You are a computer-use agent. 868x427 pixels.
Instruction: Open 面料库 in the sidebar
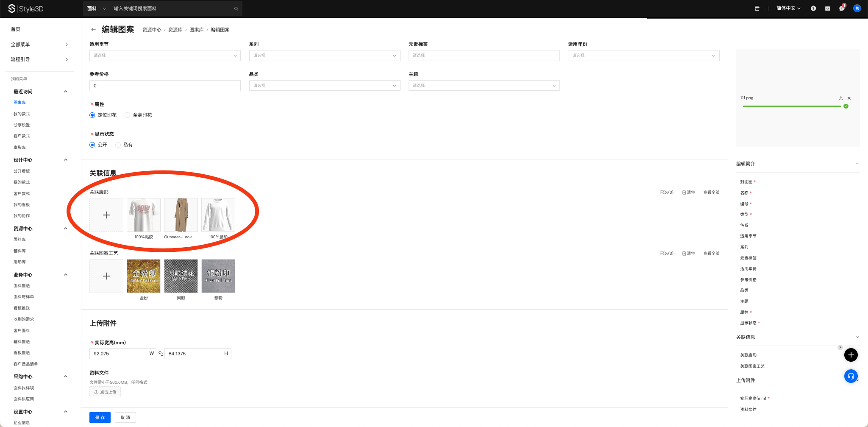19,240
